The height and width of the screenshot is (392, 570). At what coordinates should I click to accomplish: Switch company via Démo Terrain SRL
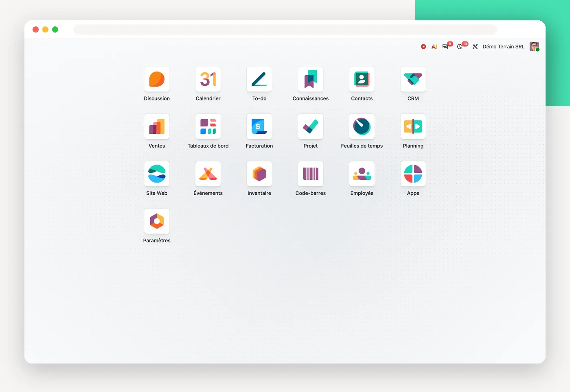point(503,47)
